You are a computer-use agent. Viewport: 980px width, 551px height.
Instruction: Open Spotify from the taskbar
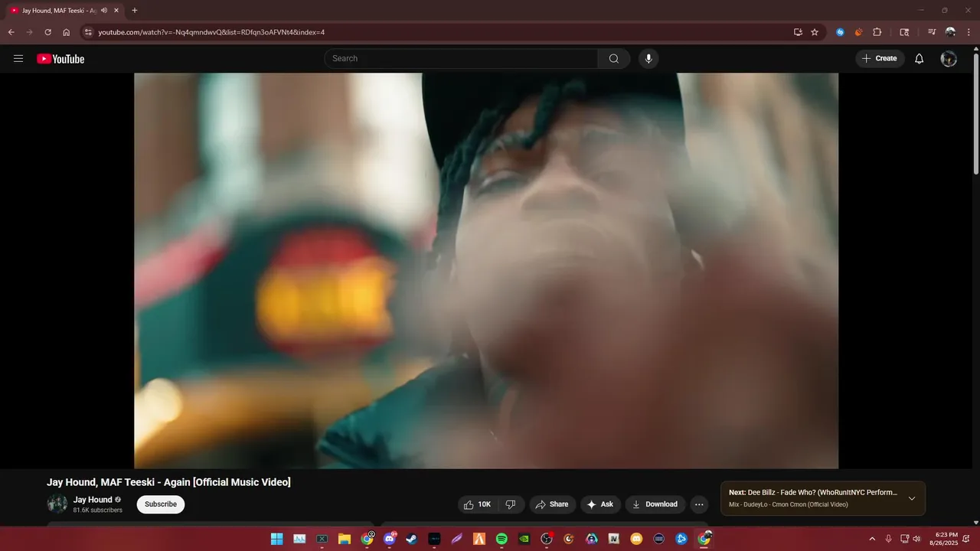point(501,539)
